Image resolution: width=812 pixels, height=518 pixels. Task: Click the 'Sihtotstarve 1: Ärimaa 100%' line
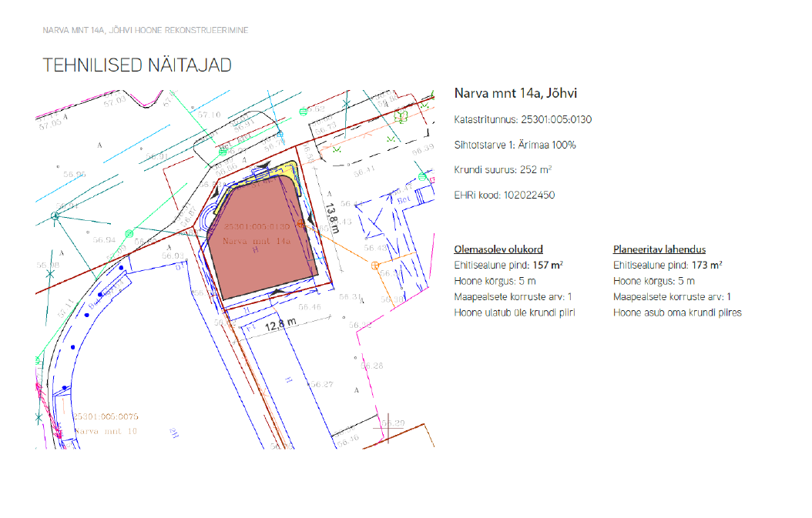[515, 145]
